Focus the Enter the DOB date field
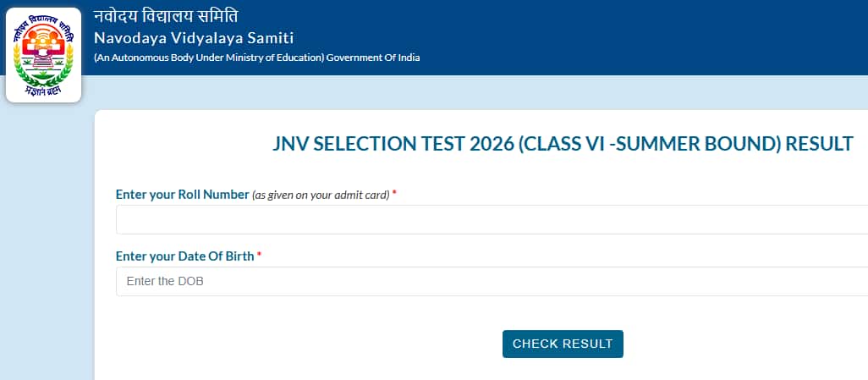The height and width of the screenshot is (380, 868). pyautogui.click(x=491, y=281)
